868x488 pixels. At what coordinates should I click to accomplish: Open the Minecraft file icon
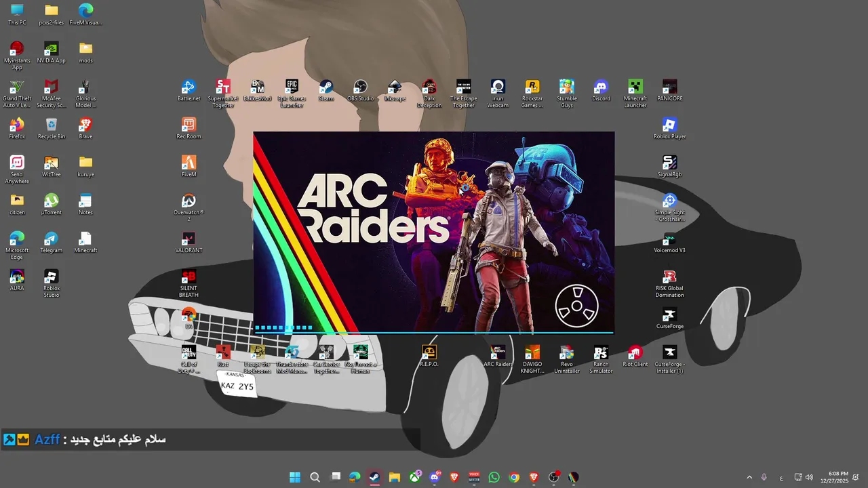85,243
